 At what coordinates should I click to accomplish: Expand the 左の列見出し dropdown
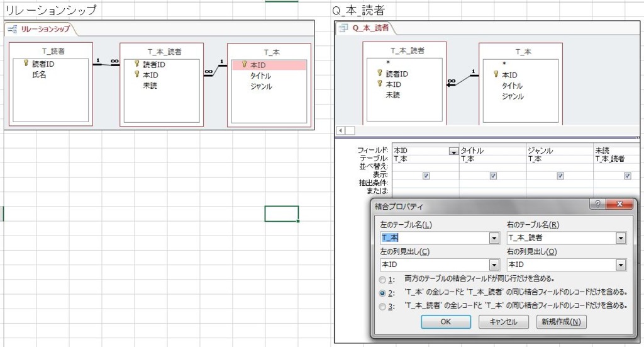click(x=494, y=265)
